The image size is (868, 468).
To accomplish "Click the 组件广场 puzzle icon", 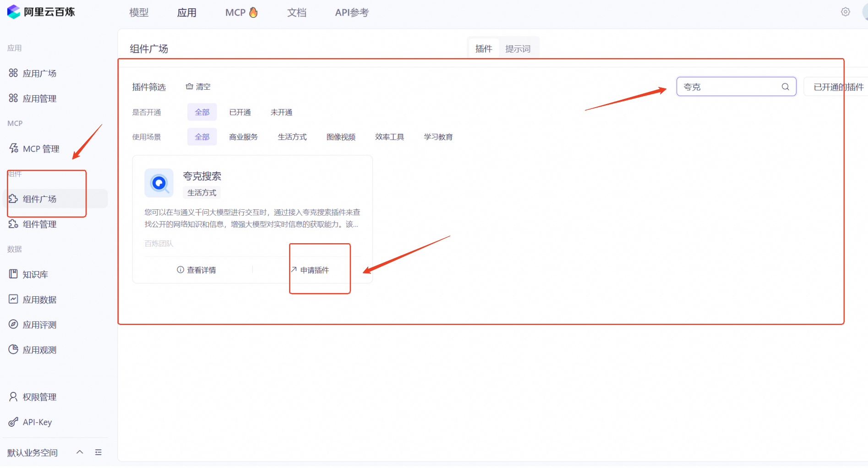I will tap(13, 199).
